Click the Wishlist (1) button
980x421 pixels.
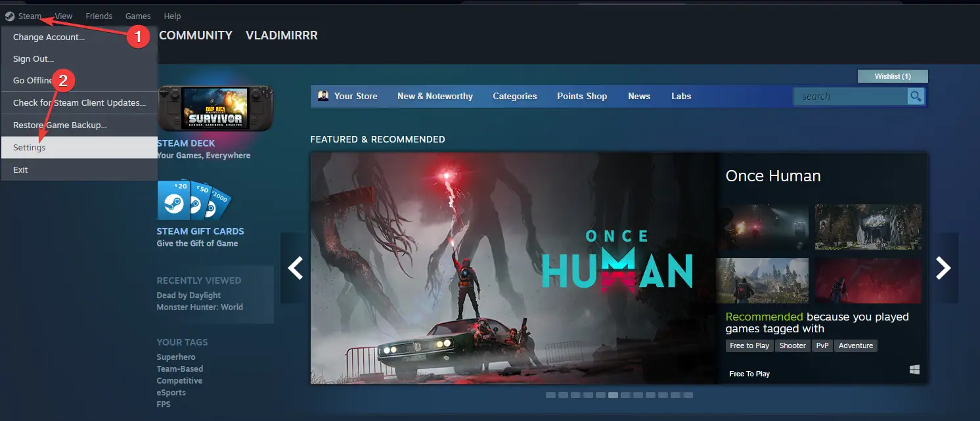[x=893, y=76]
